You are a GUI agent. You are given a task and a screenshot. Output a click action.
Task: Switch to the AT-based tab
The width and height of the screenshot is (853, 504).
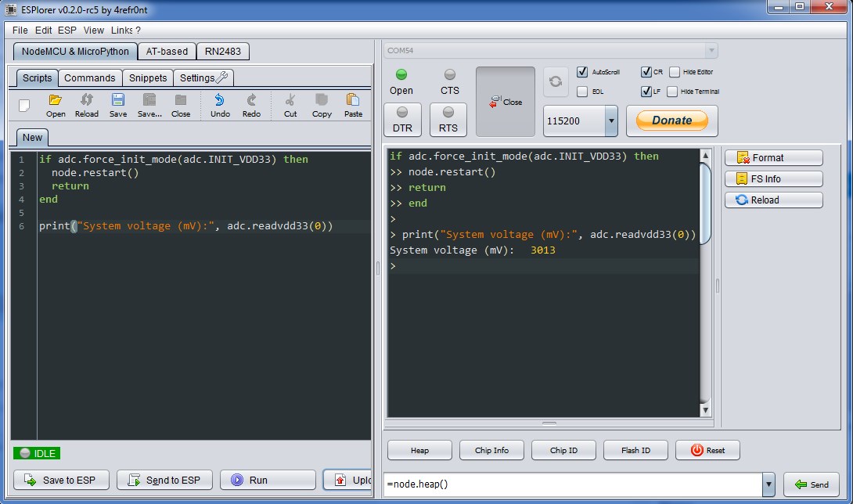click(167, 52)
